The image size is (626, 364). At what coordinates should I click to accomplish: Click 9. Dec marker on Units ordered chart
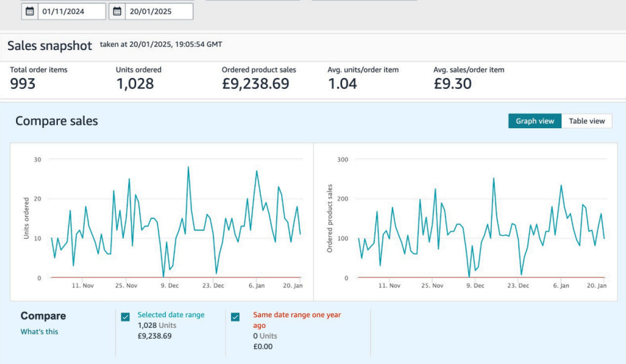pyautogui.click(x=170, y=286)
